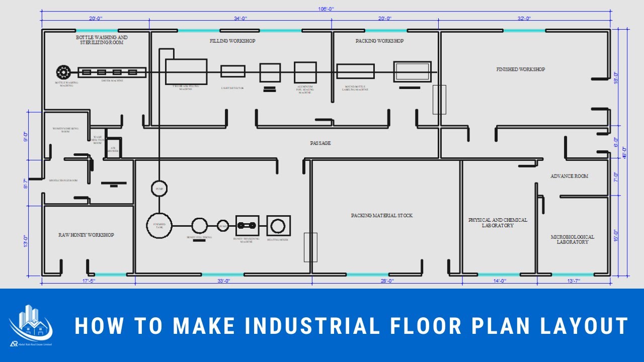Select the men's change room label

coord(63,180)
